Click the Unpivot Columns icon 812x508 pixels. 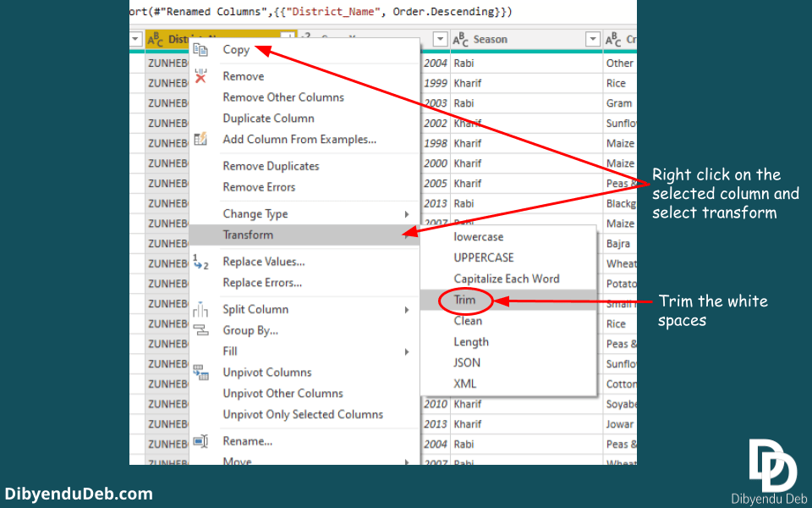(x=200, y=373)
